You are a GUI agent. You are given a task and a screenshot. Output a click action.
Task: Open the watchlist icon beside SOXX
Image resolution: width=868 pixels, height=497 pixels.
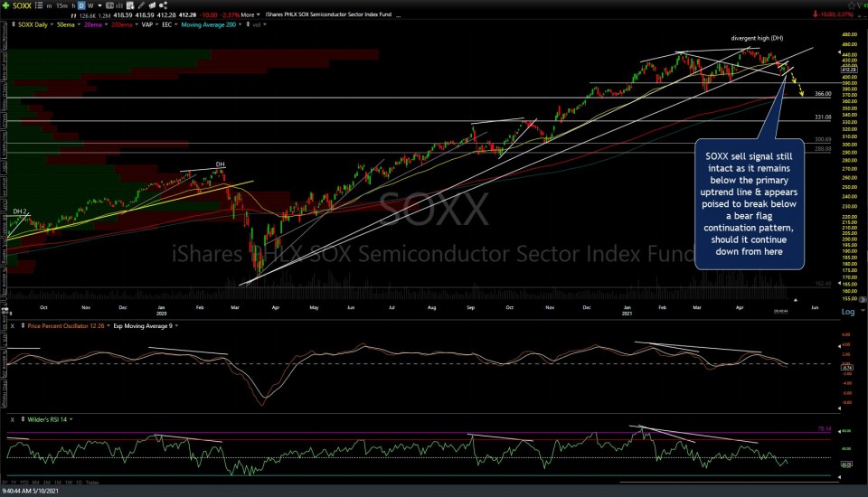tap(39, 5)
